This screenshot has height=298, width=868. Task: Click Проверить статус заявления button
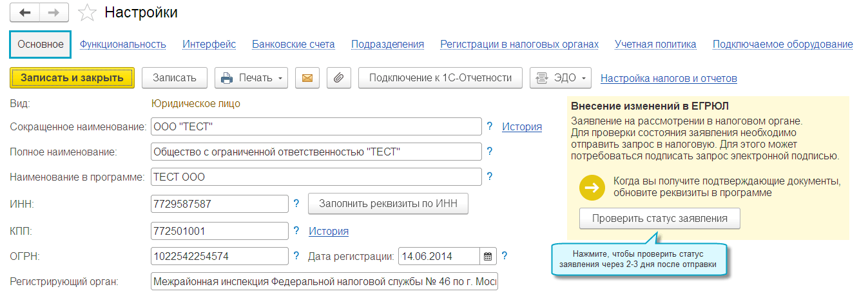(660, 219)
